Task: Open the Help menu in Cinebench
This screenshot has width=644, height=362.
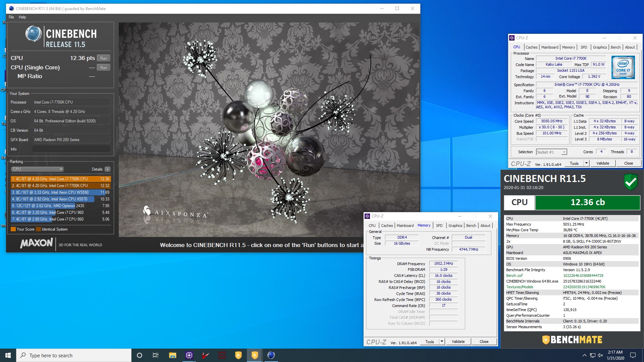Action: (22, 17)
